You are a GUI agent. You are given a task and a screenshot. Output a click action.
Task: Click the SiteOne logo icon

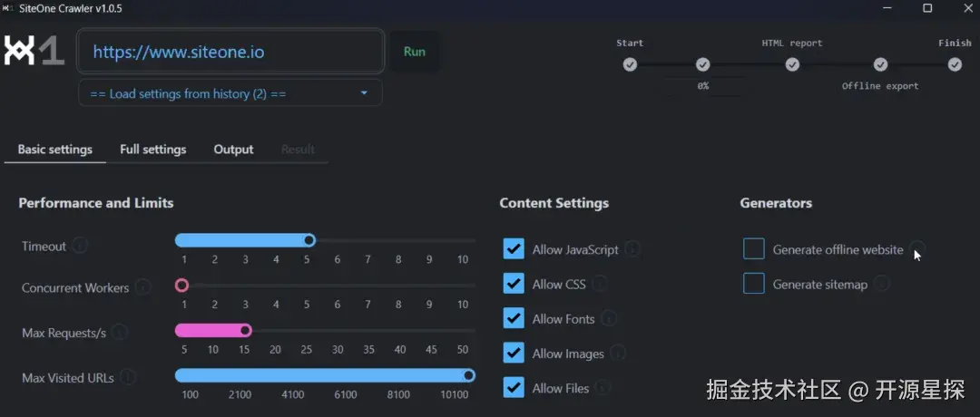pos(34,52)
